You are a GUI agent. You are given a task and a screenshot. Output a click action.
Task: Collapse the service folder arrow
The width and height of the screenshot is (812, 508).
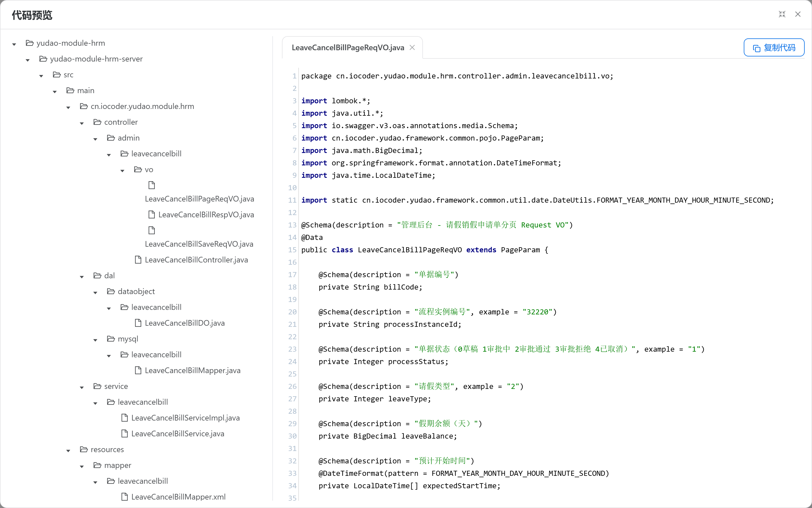[x=82, y=387]
